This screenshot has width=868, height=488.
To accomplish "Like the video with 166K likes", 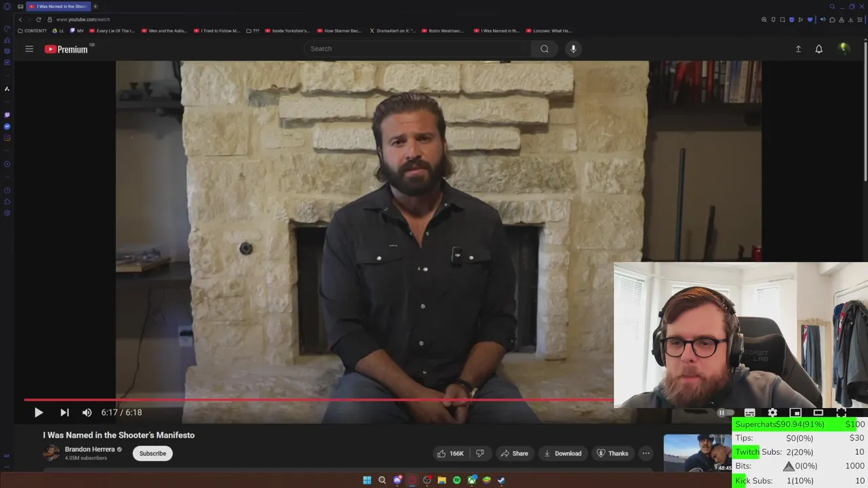I will (451, 453).
